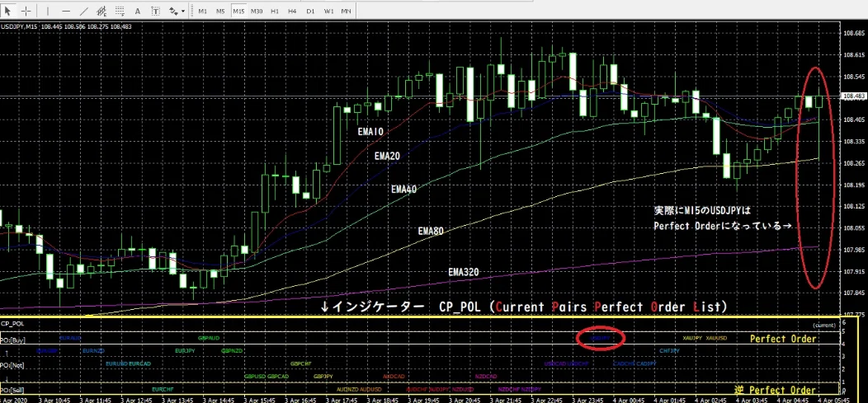The height and width of the screenshot is (403, 868).
Task: Click the PO:[Buy] row label
Action: [12, 340]
